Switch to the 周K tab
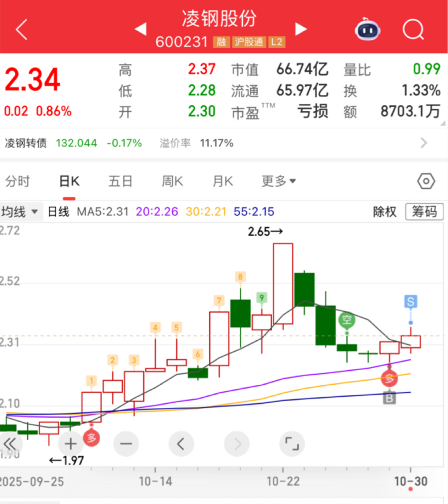Viewport: 448px width, 504px height. tap(172, 181)
